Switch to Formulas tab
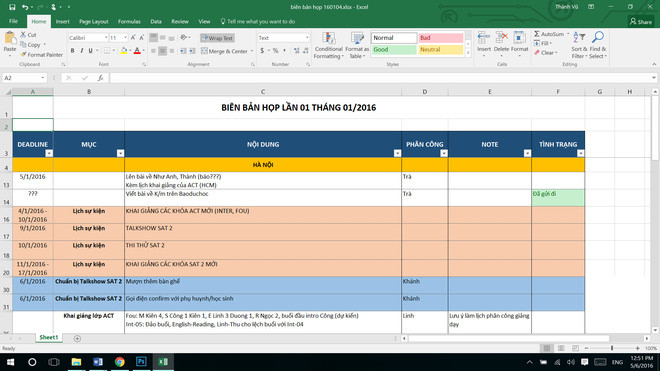This screenshot has width=660, height=371. pyautogui.click(x=129, y=21)
